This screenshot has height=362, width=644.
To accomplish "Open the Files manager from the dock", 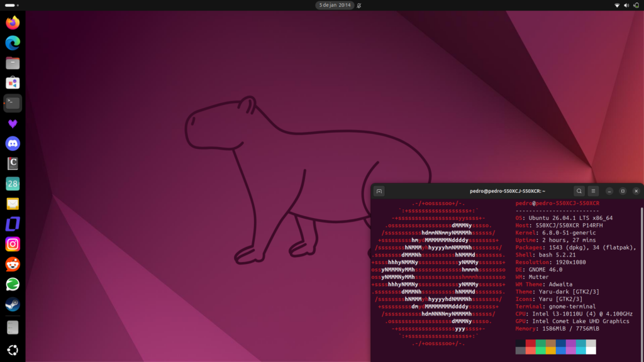I will (13, 62).
